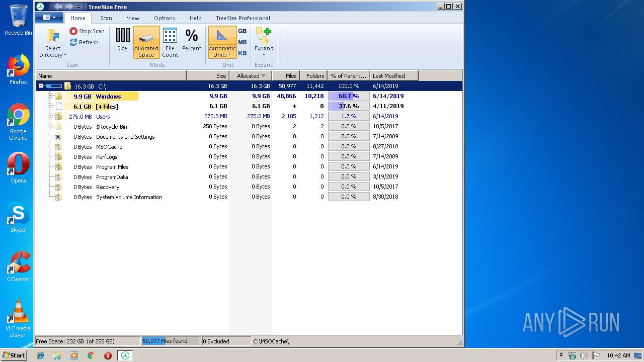Viewport: 644px width, 362px height.
Task: Open the View ribbon tab
Action: (x=133, y=18)
